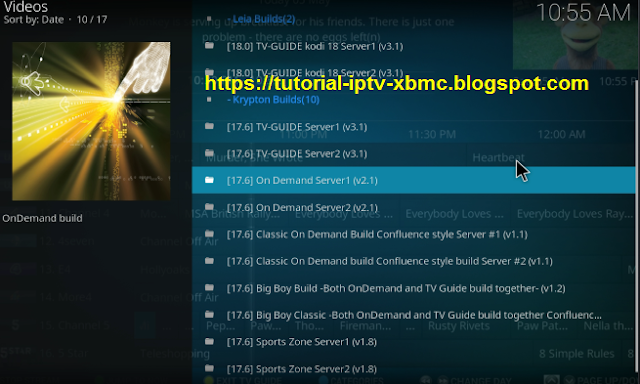Click the folder icon beside [17.6] TV-GUIDE Server2
Viewport: 640px width, 384px height.
(209, 153)
